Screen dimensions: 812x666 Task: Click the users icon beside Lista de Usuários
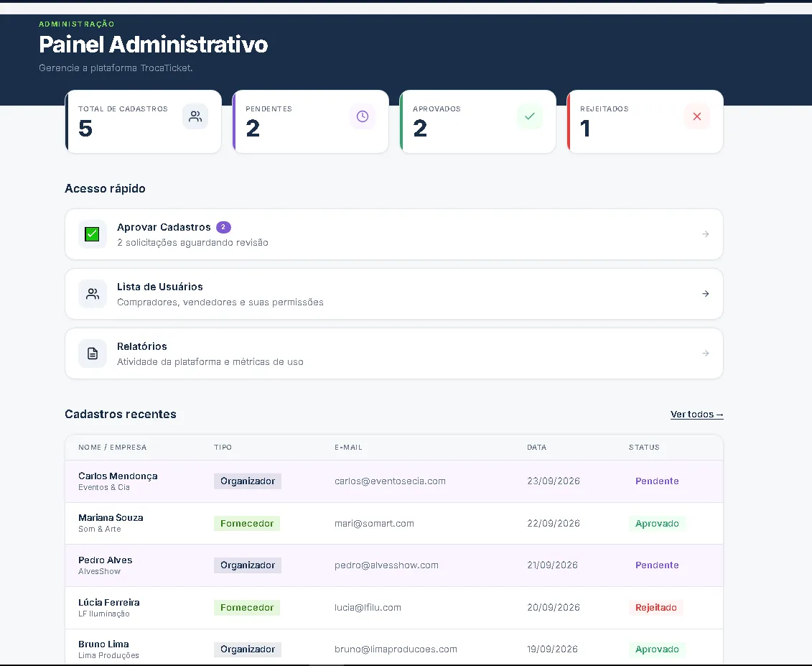pyautogui.click(x=92, y=294)
